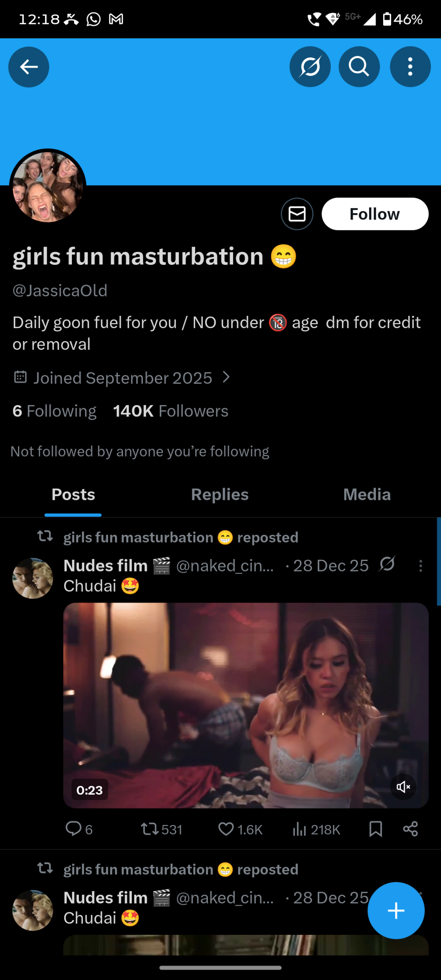Open the 6 Following list
This screenshot has height=980, width=441.
click(x=54, y=411)
